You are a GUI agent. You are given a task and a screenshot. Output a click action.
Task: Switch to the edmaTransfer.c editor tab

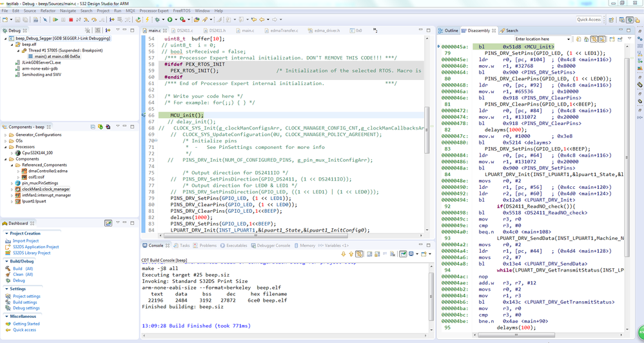(x=281, y=30)
